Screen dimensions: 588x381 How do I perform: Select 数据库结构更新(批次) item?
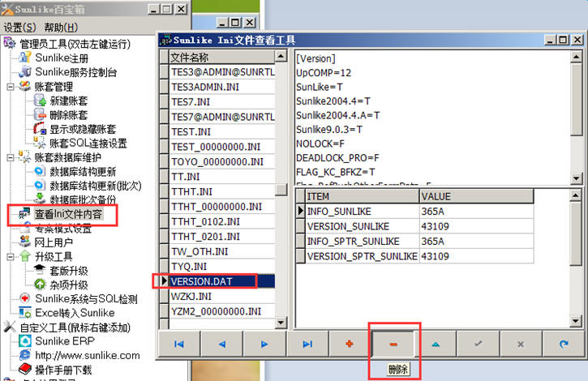tap(96, 186)
